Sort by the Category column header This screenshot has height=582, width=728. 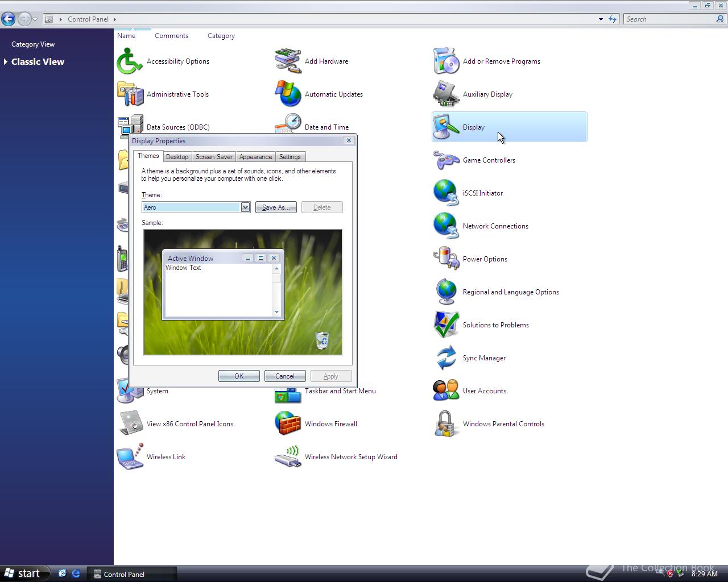[221, 36]
